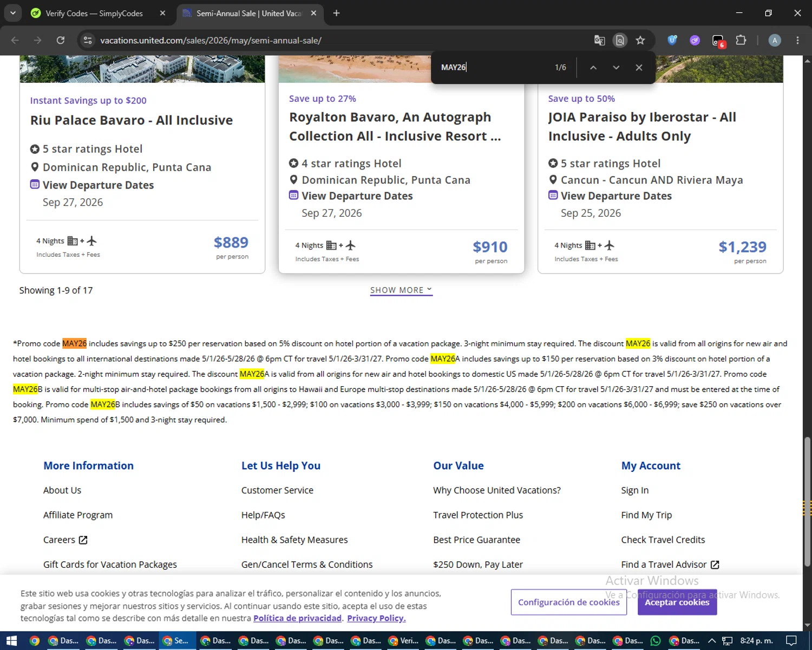This screenshot has height=650, width=812.
Task: Click the $910 per person price
Action: coord(490,247)
